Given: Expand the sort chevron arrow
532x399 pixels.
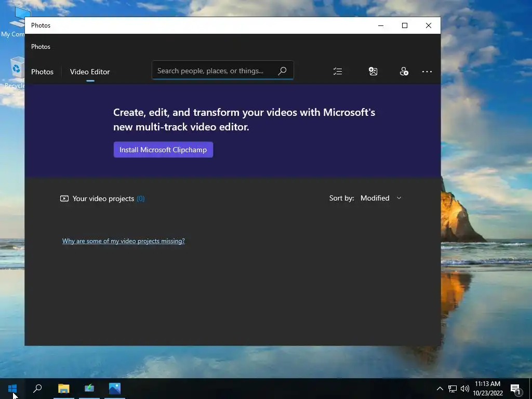Looking at the screenshot, I should tap(399, 198).
